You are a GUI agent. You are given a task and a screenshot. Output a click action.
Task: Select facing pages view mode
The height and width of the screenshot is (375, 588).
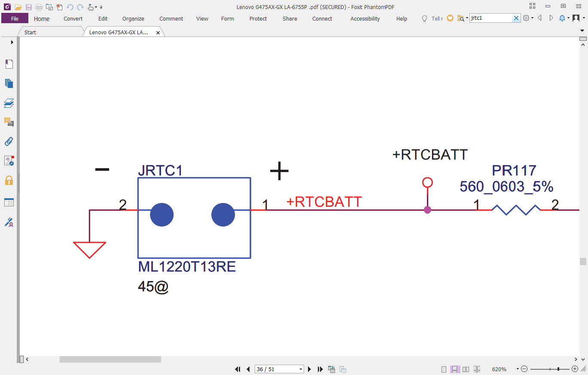[x=466, y=369]
